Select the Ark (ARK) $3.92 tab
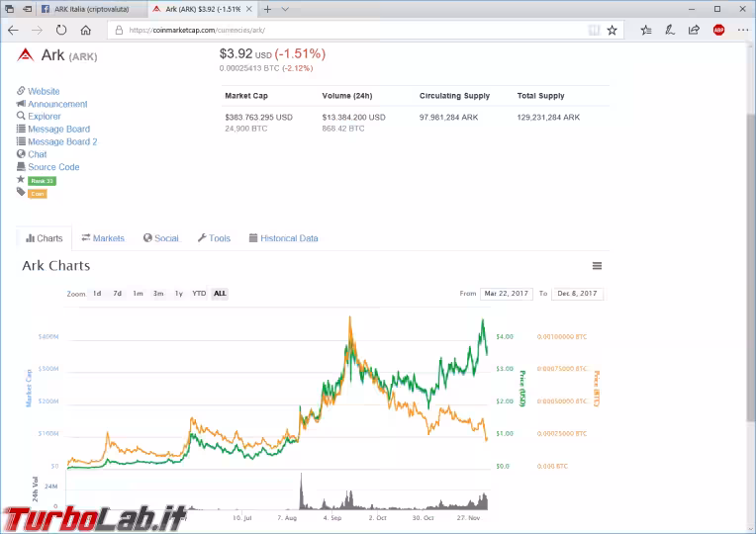Viewport: 756px width, 534px height. (x=203, y=9)
